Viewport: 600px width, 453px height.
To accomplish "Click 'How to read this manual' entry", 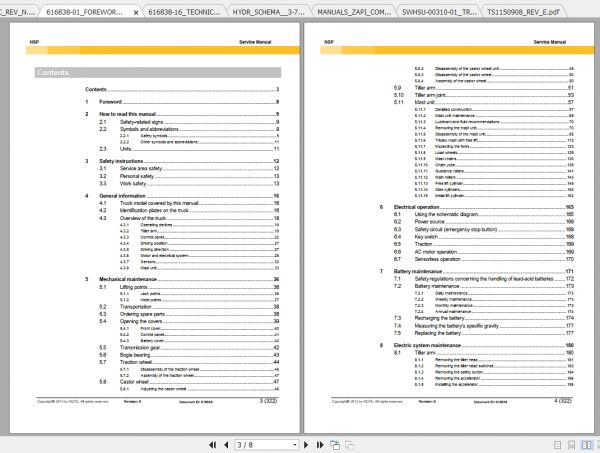I will click(x=127, y=114).
